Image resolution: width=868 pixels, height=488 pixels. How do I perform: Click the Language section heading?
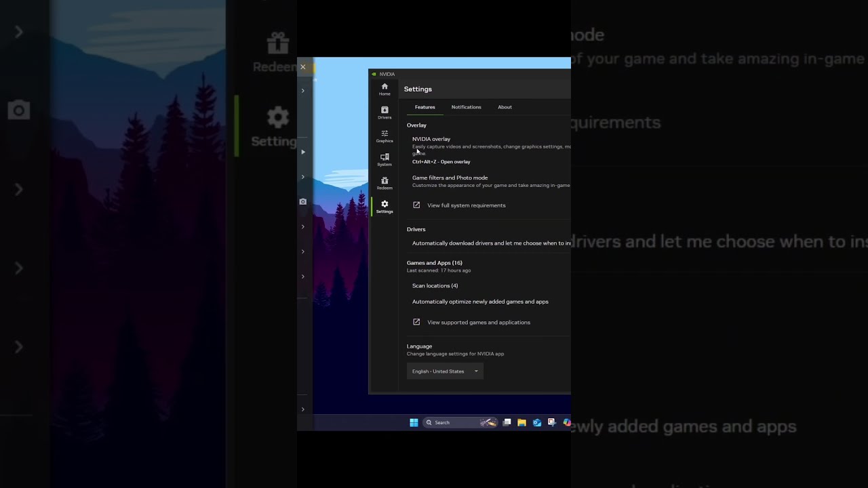click(419, 346)
